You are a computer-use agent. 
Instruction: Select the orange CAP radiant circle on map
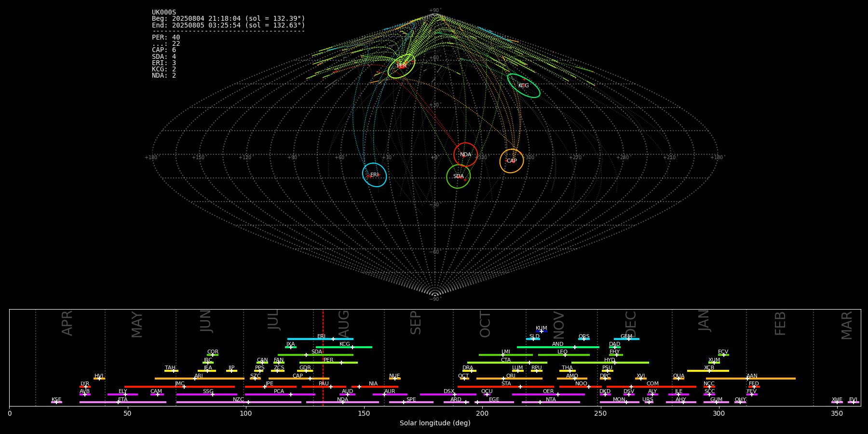click(512, 161)
